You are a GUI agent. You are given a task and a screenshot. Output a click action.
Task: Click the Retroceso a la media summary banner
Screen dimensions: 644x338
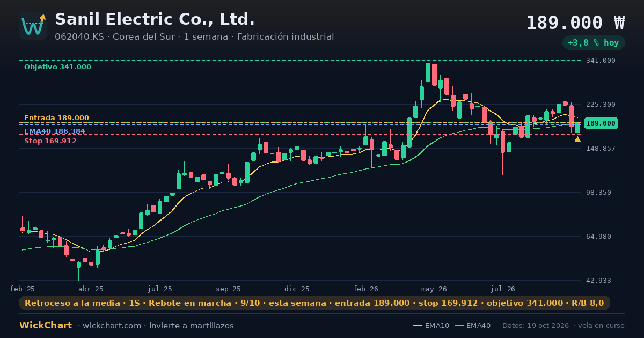click(x=314, y=303)
